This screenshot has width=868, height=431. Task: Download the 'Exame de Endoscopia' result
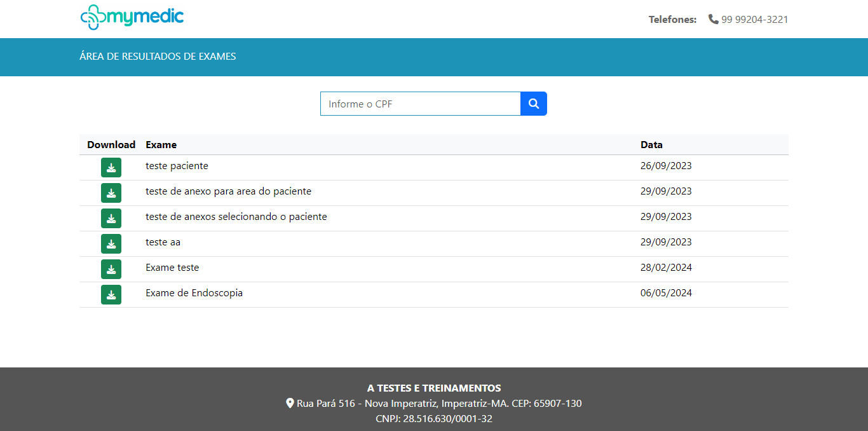click(111, 294)
